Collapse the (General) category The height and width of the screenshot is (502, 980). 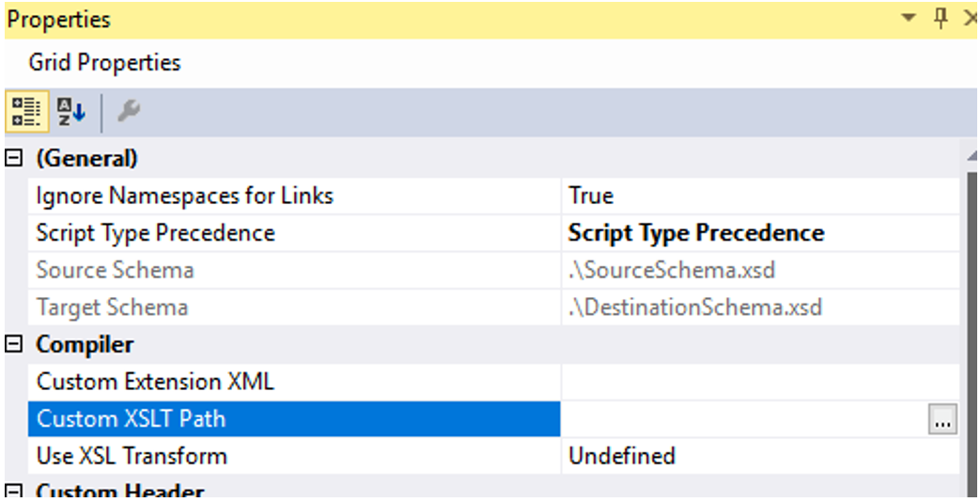pos(14,159)
